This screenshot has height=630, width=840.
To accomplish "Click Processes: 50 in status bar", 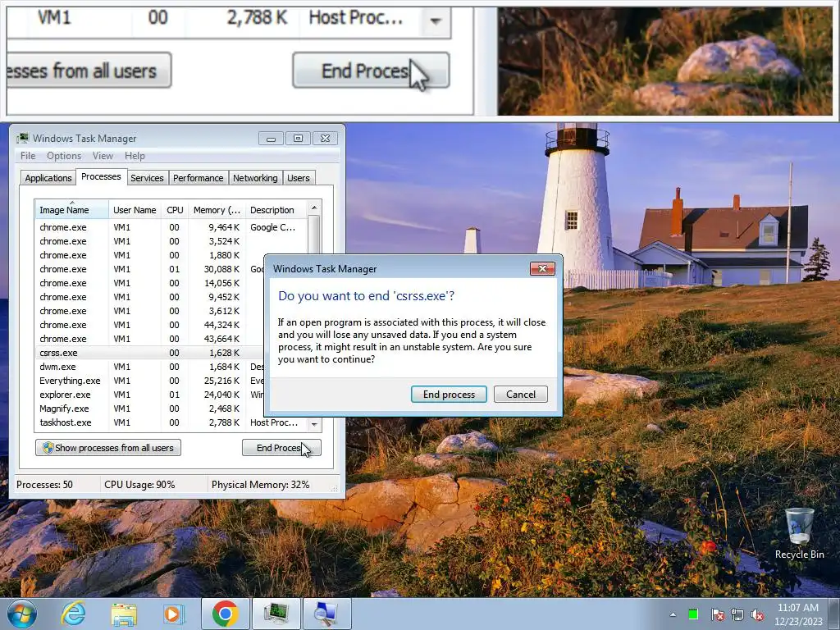I will click(x=44, y=484).
